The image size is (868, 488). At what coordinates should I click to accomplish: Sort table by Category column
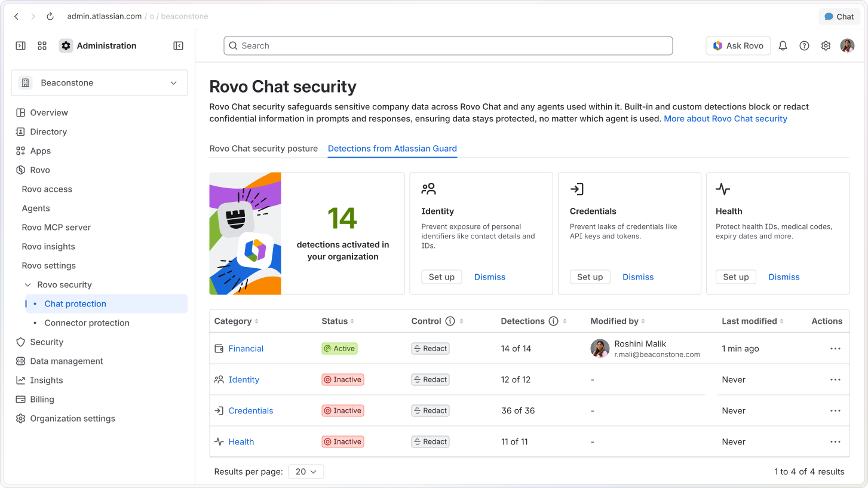click(237, 321)
